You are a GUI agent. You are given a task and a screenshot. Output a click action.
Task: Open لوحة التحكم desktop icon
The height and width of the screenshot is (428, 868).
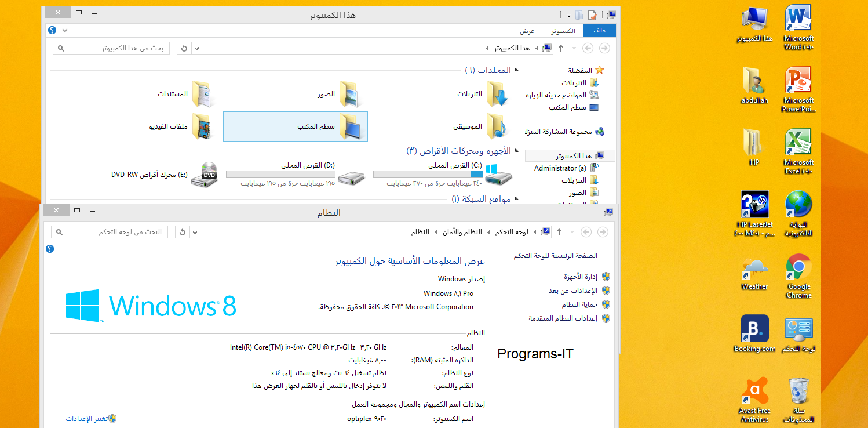[798, 334]
